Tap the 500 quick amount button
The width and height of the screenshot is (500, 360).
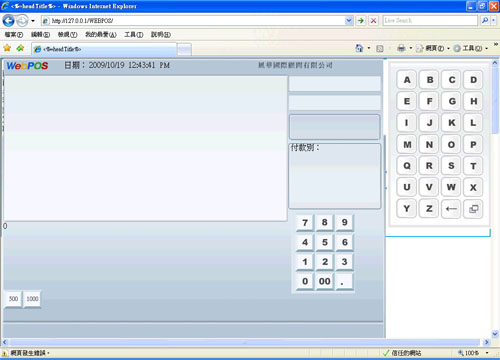pyautogui.click(x=13, y=299)
